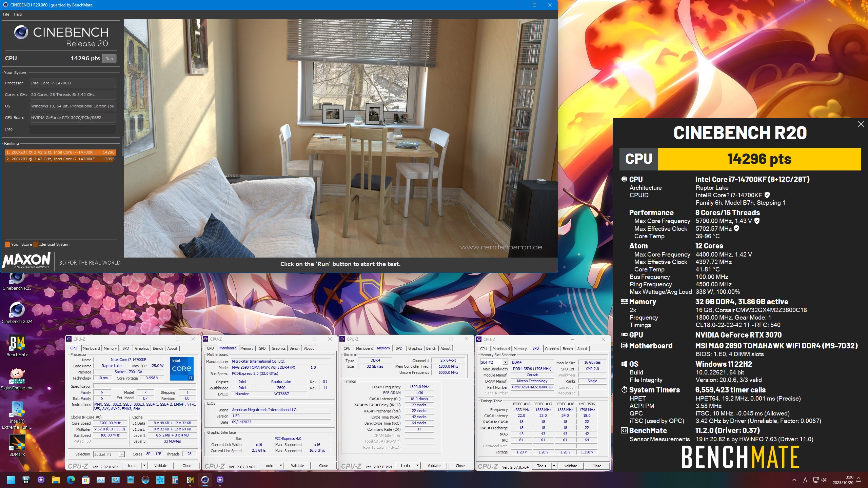Screen dimensions: 868x488
Task: Click the GFX Board value in Cinebench
Action: 73,118
